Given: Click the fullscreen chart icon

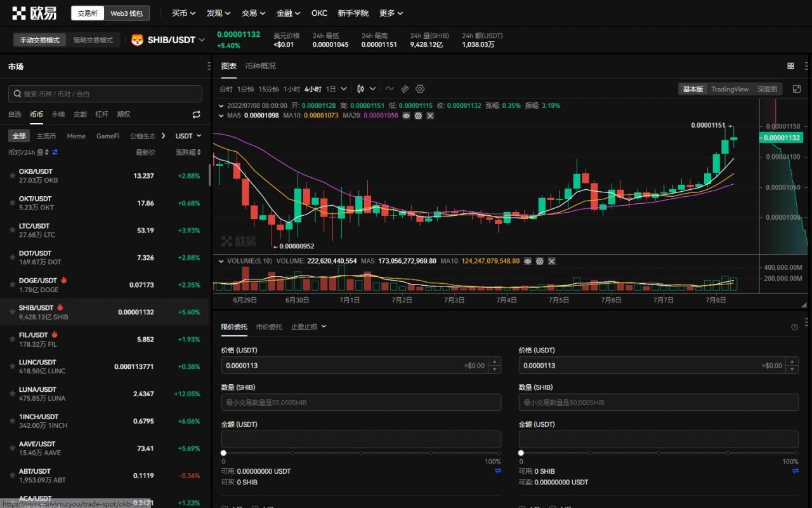Looking at the screenshot, I should coord(797,89).
